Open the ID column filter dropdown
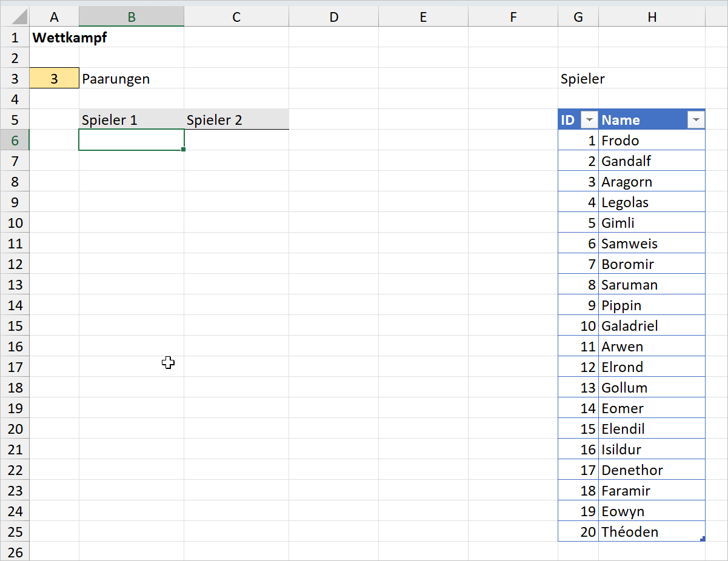The width and height of the screenshot is (728, 561). click(589, 120)
